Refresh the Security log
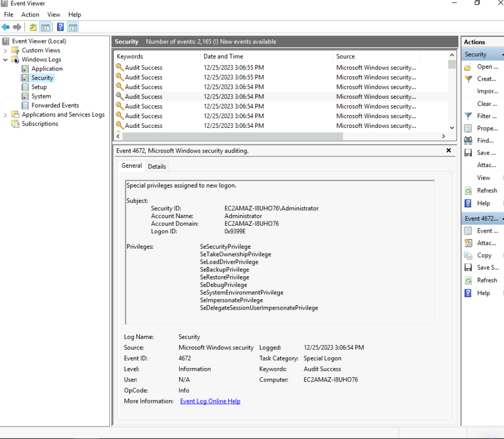Image resolution: width=504 pixels, height=439 pixels. coord(484,190)
